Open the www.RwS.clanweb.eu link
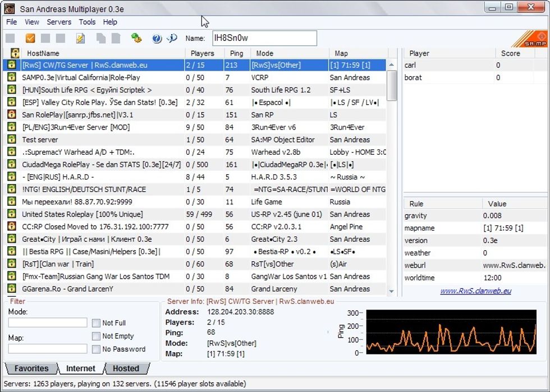 [475, 290]
